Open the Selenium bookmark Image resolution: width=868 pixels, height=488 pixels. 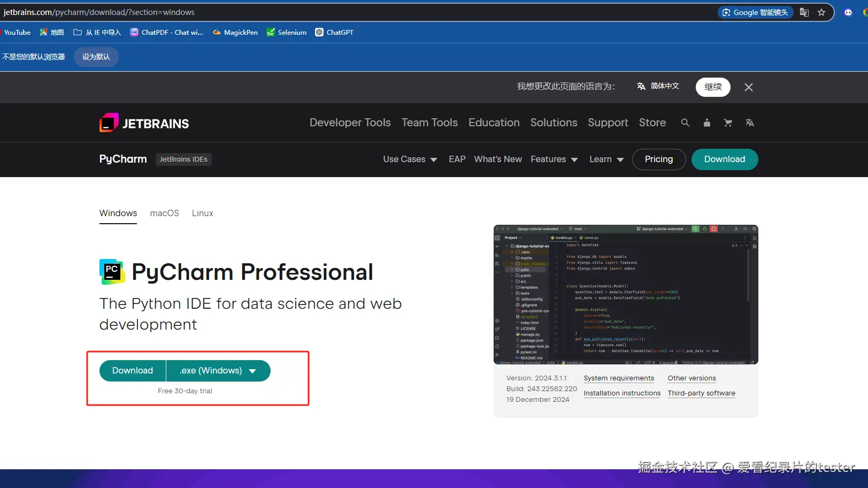(x=287, y=32)
